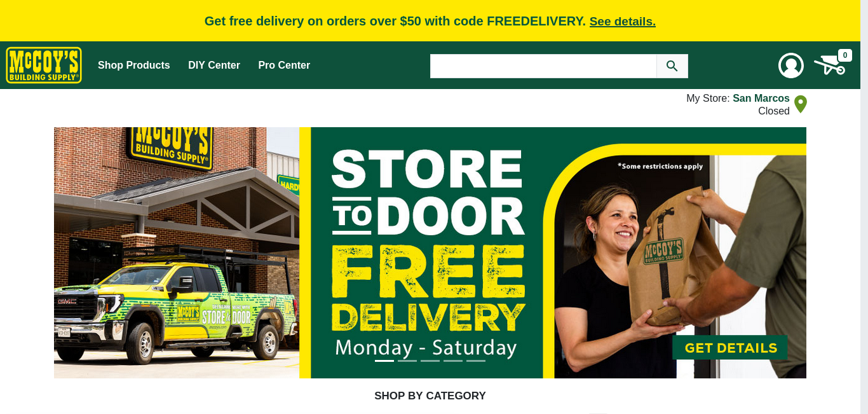Image resolution: width=868 pixels, height=414 pixels.
Task: Open the user account profile icon
Action: (x=791, y=66)
